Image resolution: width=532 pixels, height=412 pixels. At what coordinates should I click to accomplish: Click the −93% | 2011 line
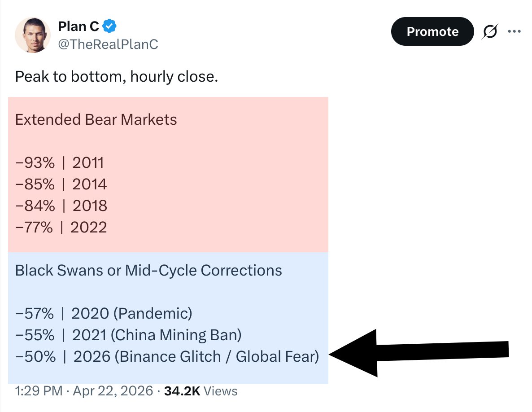(x=59, y=162)
